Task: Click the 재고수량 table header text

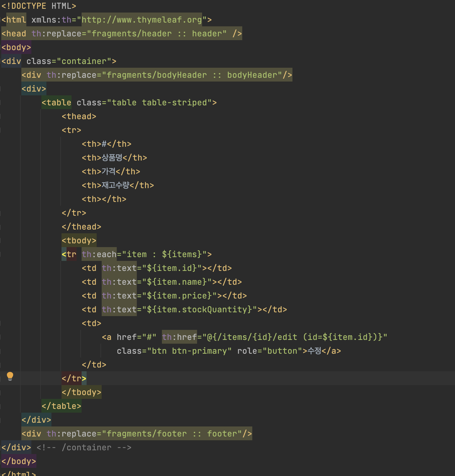Action: 115,185
